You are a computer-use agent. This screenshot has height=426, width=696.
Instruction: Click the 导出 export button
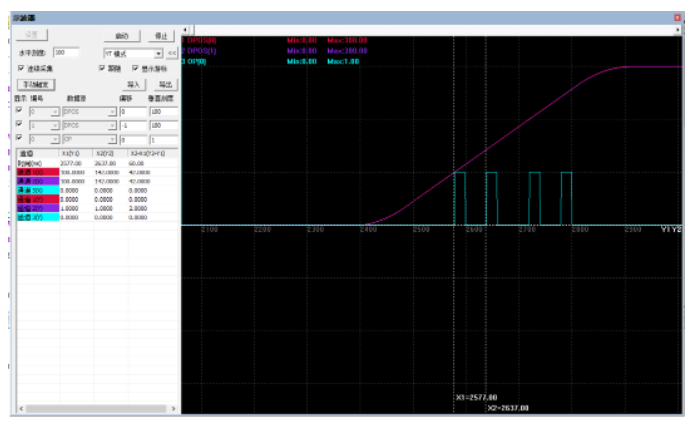165,85
